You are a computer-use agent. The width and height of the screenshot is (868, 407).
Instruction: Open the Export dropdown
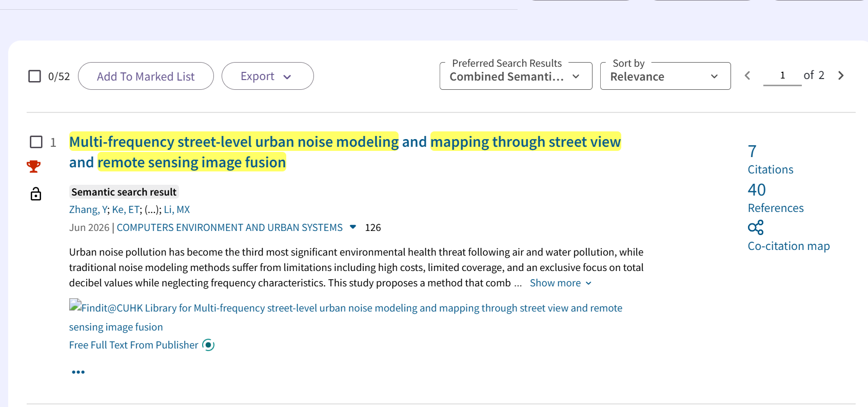pyautogui.click(x=267, y=76)
